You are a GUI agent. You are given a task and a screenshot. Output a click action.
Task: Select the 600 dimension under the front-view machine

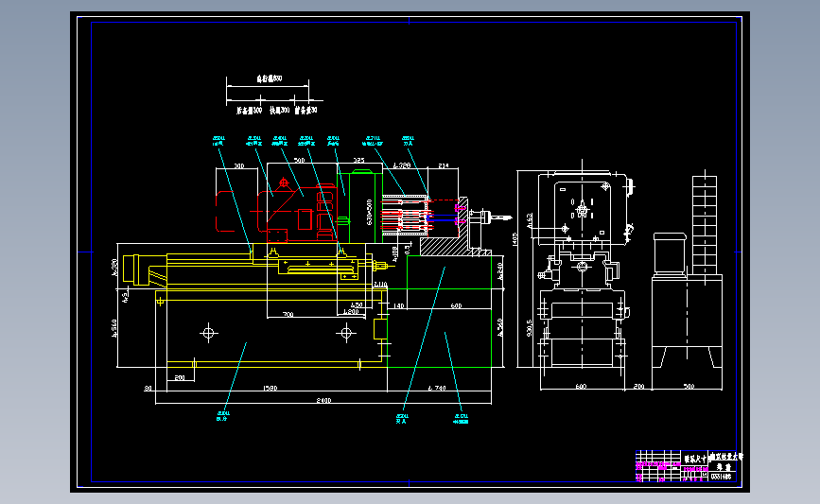coord(581,387)
